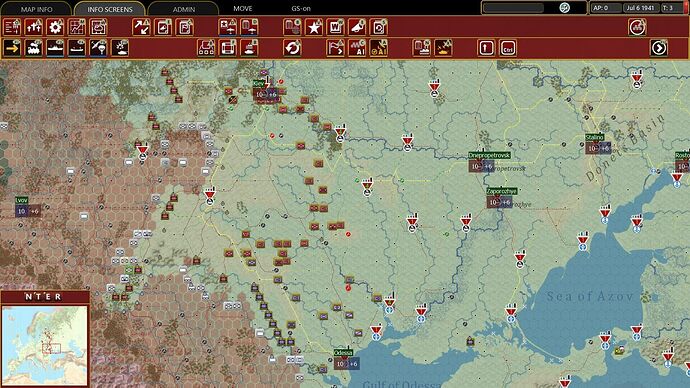The height and width of the screenshot is (388, 690).
Task: Click the Jul 6 1941 date indicator
Action: tap(640, 8)
